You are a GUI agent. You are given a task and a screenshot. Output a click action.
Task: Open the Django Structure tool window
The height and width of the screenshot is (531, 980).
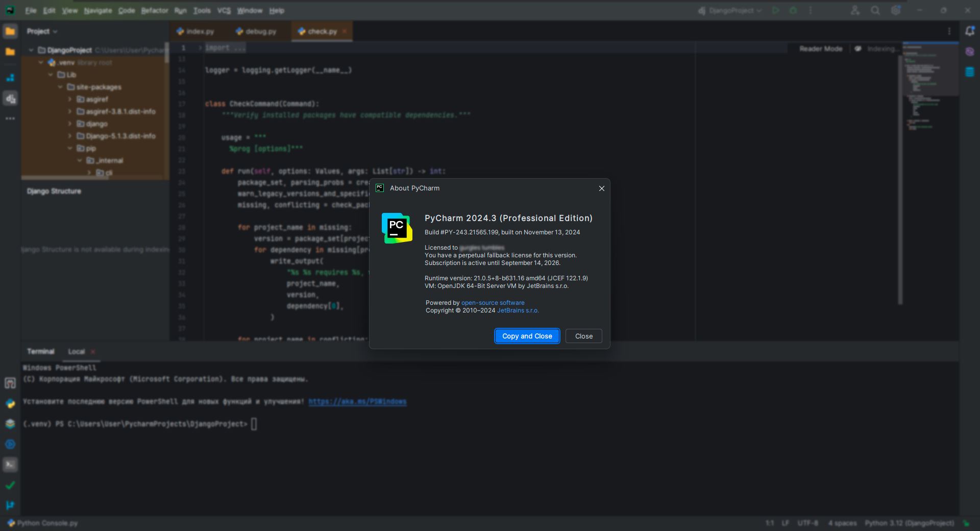[10, 99]
